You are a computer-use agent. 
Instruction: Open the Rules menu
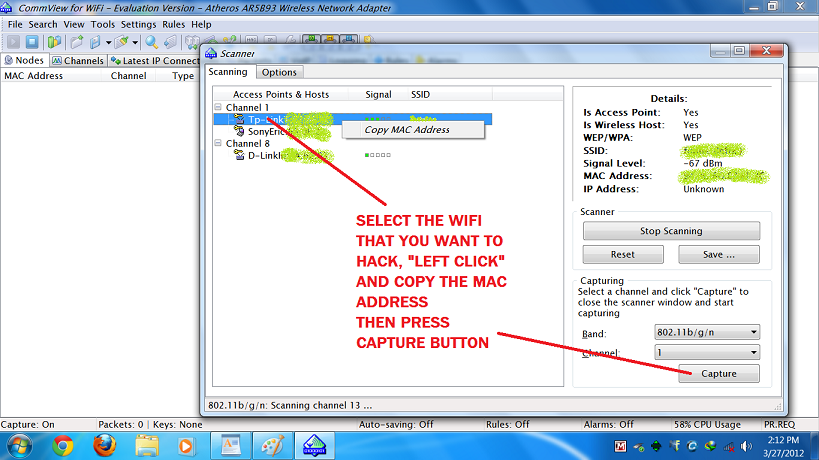[173, 25]
